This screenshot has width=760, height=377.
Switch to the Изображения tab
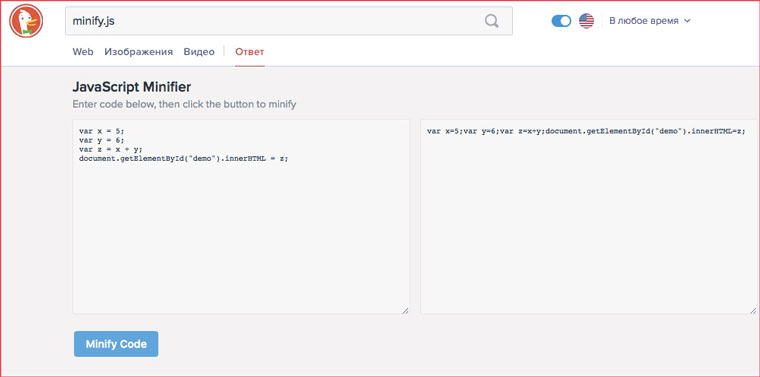click(139, 52)
